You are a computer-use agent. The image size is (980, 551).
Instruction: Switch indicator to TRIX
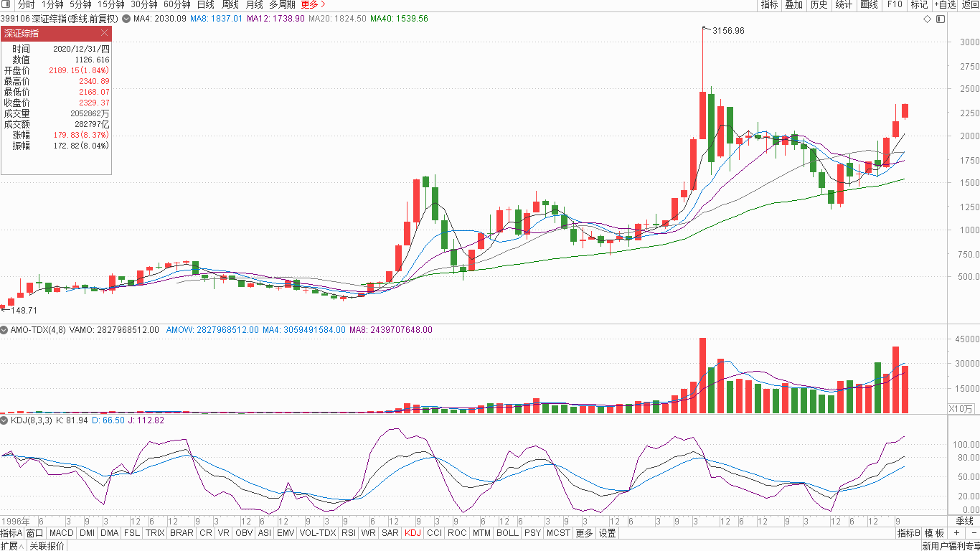[155, 533]
